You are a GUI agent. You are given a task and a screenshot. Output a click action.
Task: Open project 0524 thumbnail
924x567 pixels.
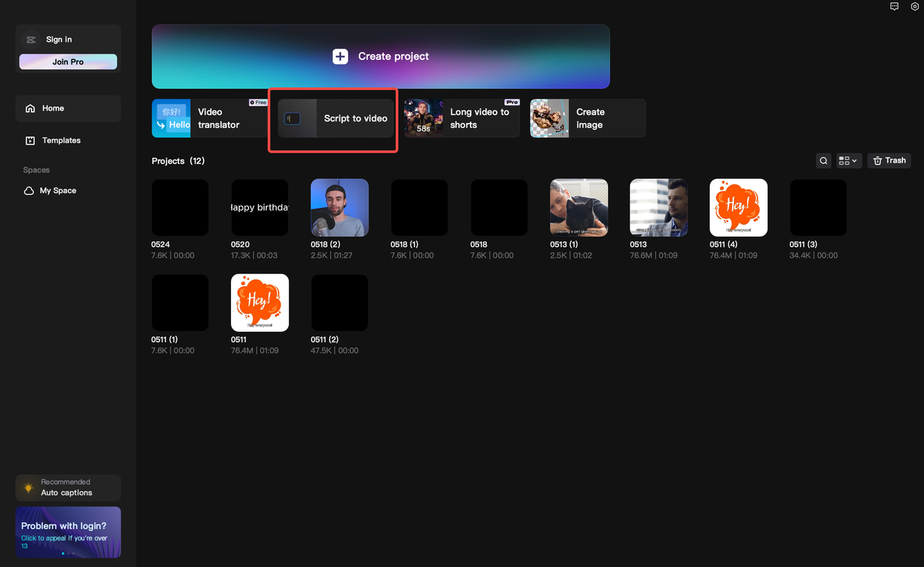[x=180, y=208]
